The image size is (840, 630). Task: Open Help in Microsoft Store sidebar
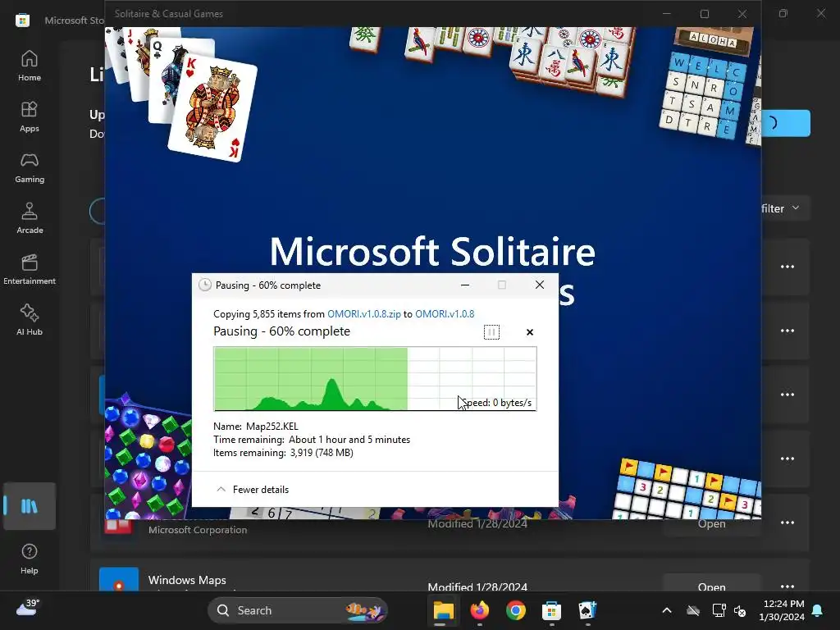point(30,559)
